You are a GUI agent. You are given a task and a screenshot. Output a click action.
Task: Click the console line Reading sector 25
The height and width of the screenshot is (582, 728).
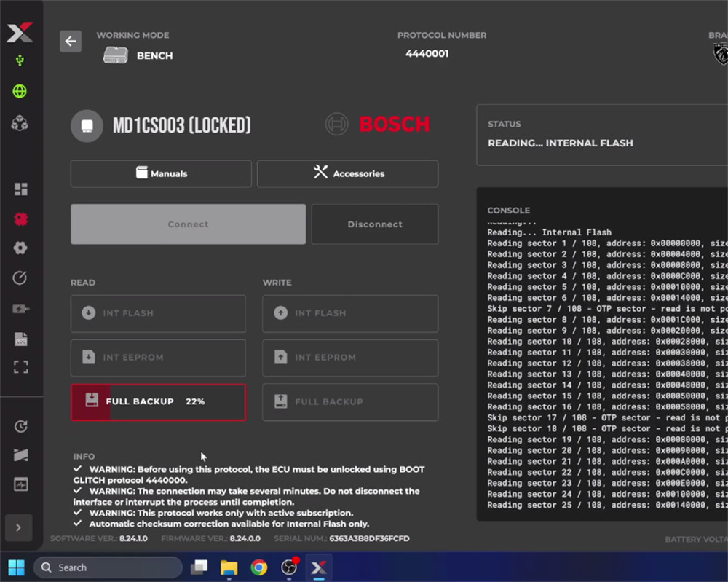[607, 505]
